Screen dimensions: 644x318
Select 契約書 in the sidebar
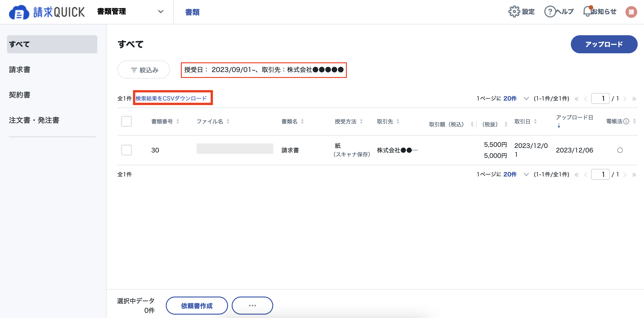pos(20,95)
